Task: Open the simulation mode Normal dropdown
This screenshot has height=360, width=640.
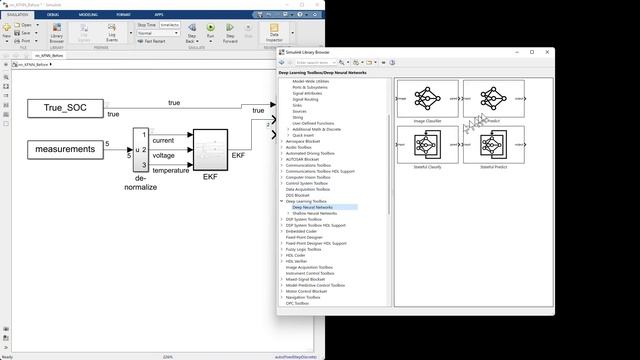Action: click(158, 33)
